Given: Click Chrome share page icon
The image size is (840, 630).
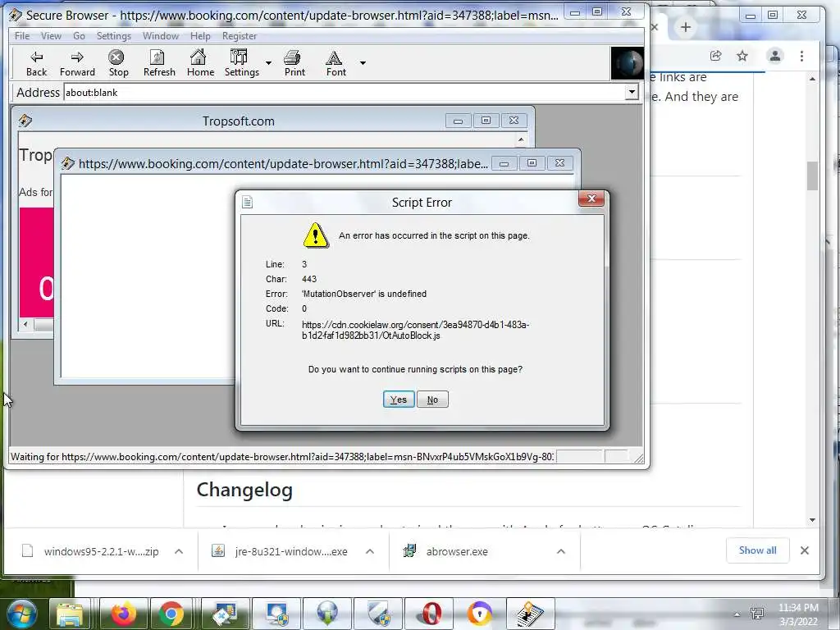Looking at the screenshot, I should coord(715,56).
